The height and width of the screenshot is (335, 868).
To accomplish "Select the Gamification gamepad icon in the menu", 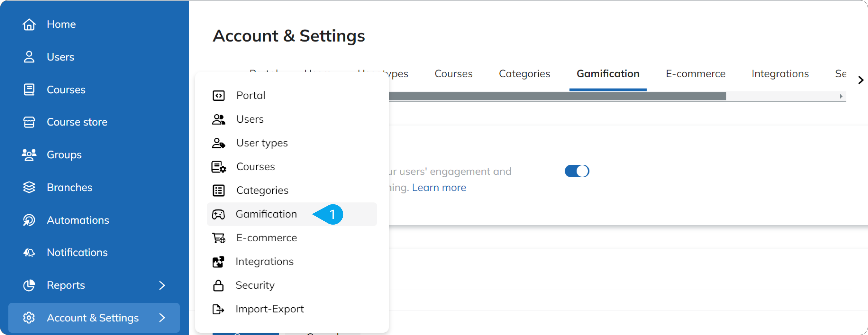I will (x=219, y=214).
